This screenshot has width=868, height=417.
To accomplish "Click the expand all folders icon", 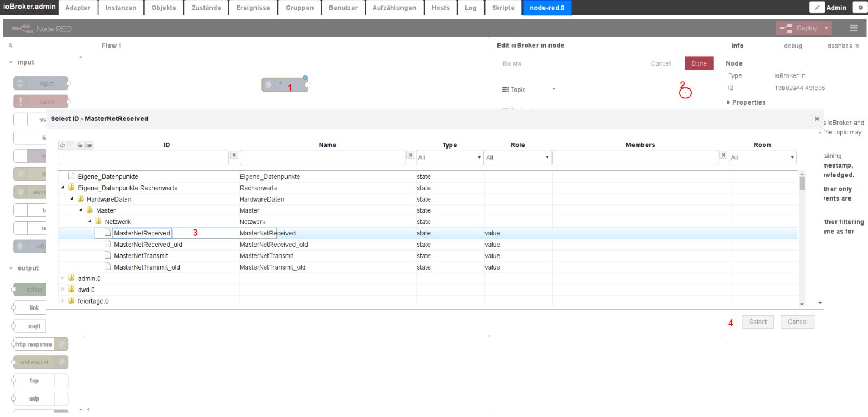I will point(90,145).
